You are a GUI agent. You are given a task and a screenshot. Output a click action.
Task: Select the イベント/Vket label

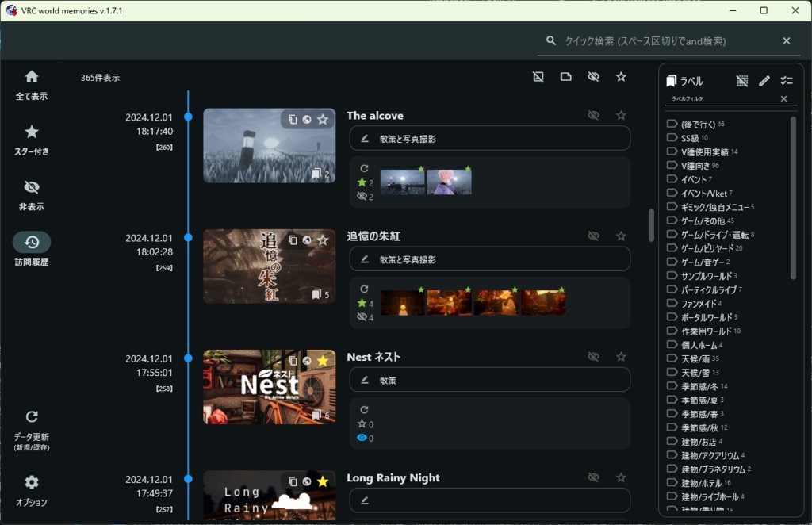coord(699,194)
